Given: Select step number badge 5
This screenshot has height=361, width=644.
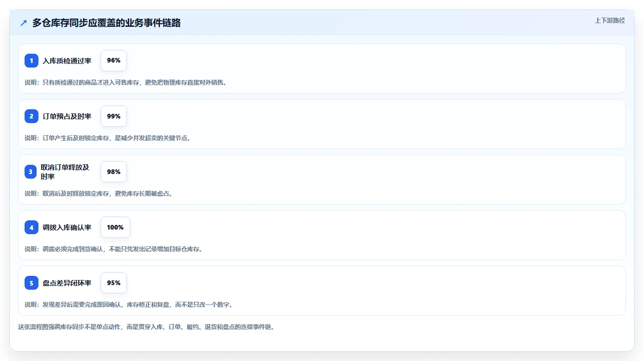Looking at the screenshot, I should tap(32, 283).
